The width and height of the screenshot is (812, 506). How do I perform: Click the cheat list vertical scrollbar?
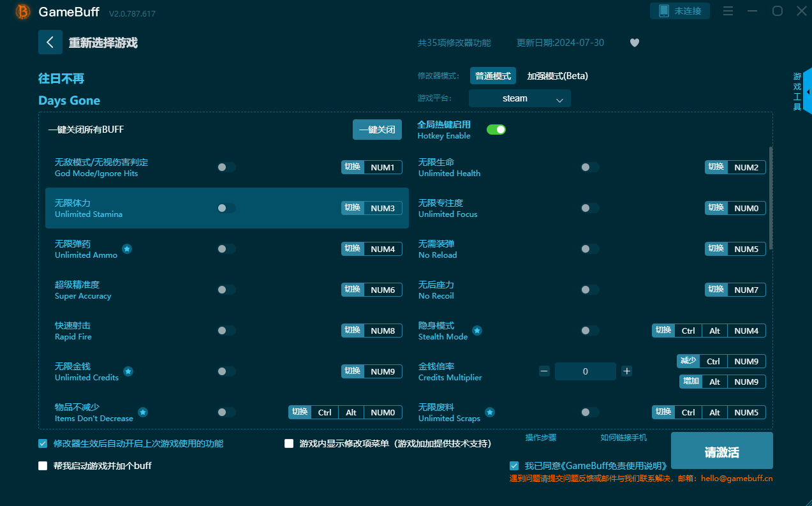coord(771,198)
